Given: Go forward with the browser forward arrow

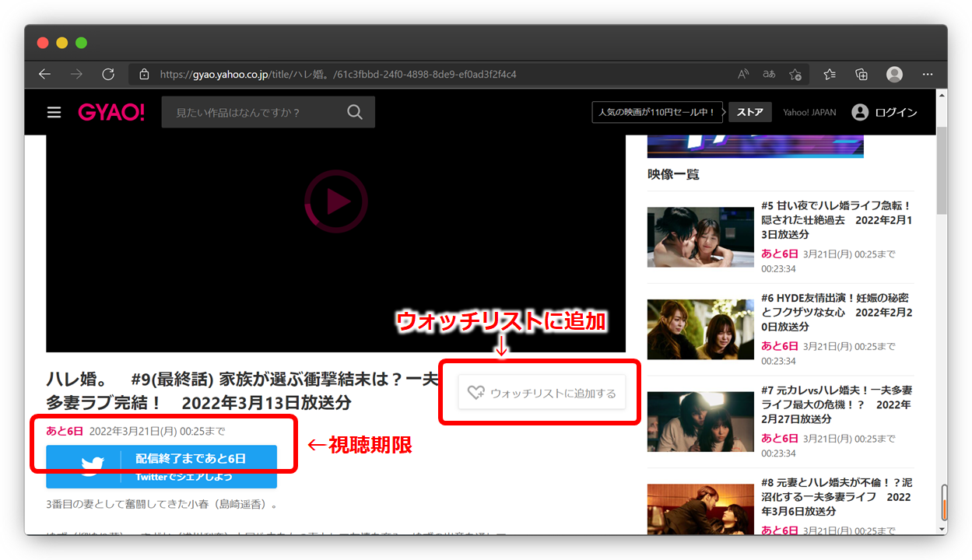Looking at the screenshot, I should [76, 75].
